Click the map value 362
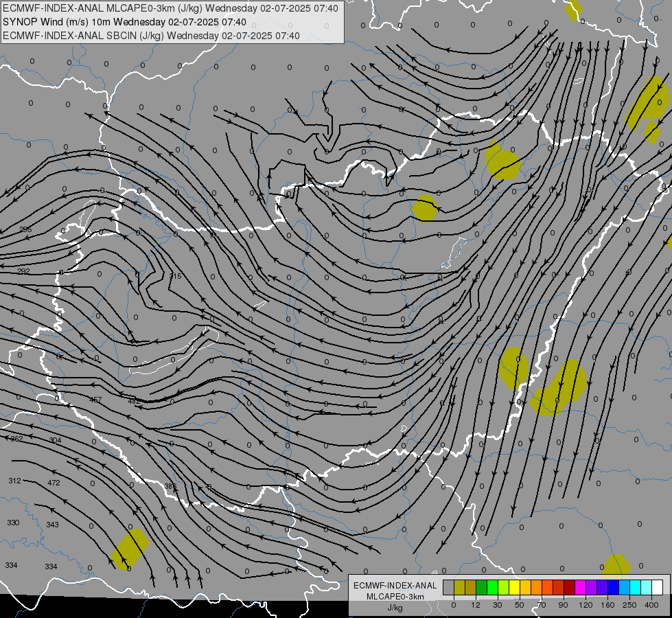672x618 pixels. tap(16, 439)
